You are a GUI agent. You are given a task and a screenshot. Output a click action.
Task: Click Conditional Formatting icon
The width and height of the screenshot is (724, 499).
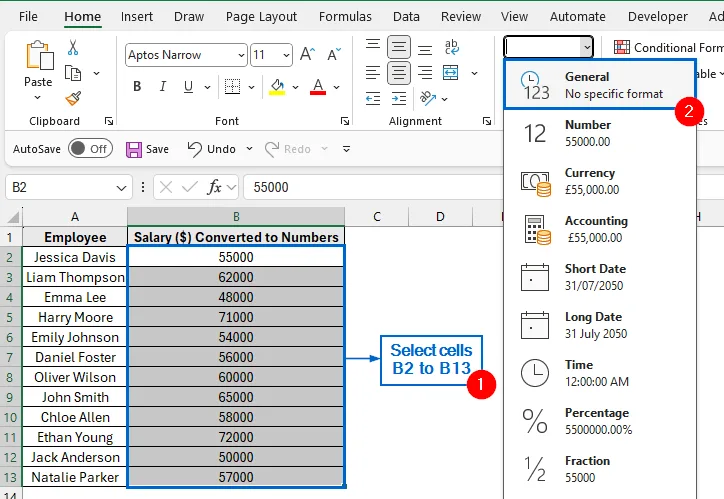621,47
